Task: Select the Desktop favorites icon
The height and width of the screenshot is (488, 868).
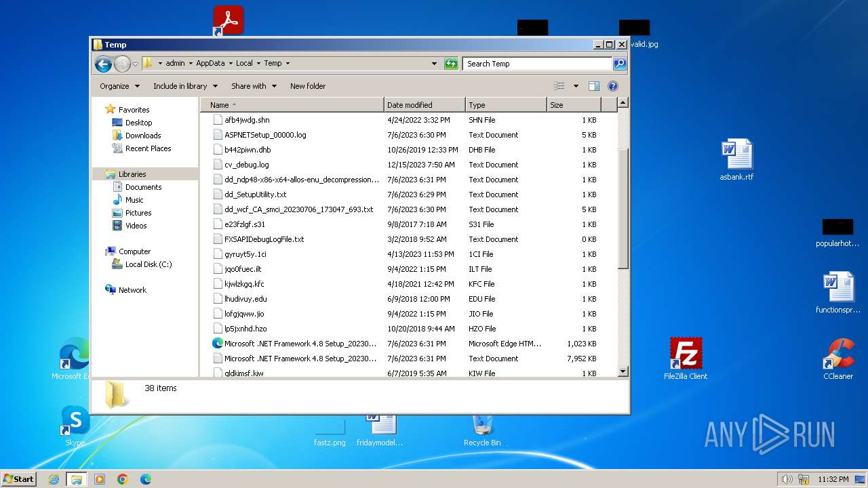Action: click(117, 123)
